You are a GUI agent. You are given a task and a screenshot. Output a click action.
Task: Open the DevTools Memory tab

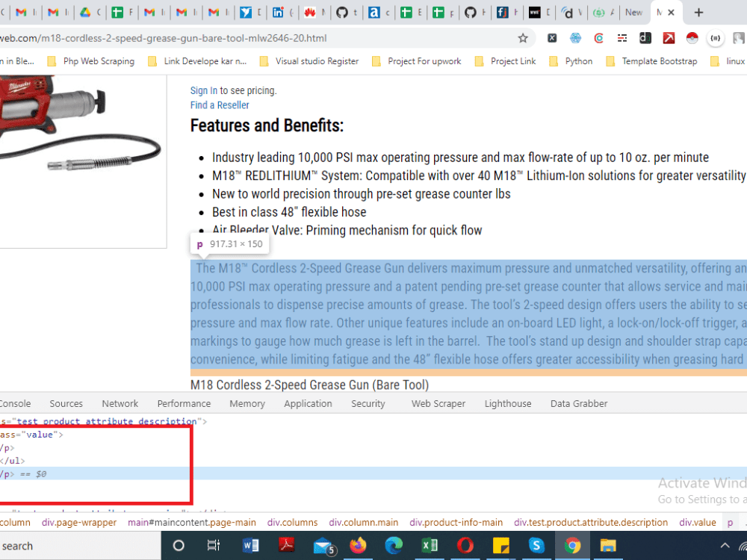tap(247, 403)
